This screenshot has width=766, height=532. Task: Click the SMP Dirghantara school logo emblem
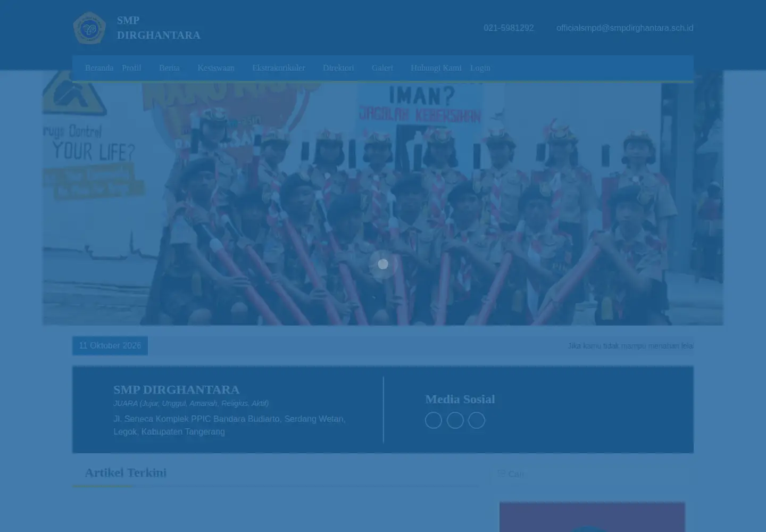(x=89, y=28)
